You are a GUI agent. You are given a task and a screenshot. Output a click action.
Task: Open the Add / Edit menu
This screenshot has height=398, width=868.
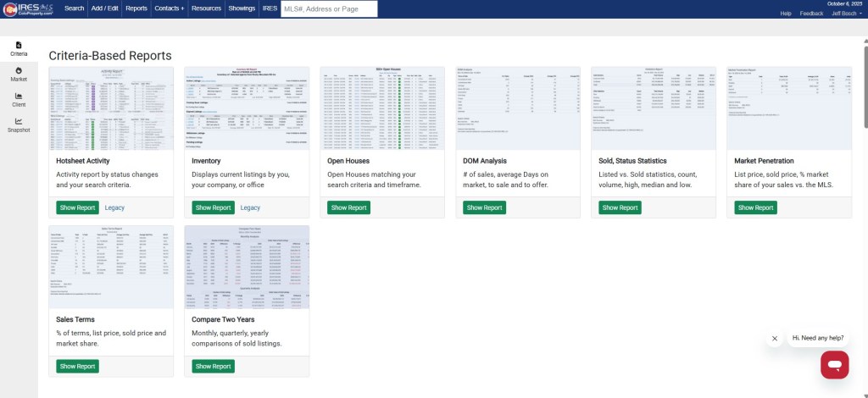(x=104, y=8)
